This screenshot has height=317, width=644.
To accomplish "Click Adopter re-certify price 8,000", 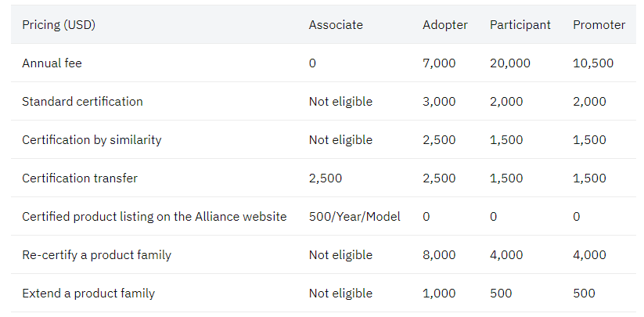I will pos(439,255).
